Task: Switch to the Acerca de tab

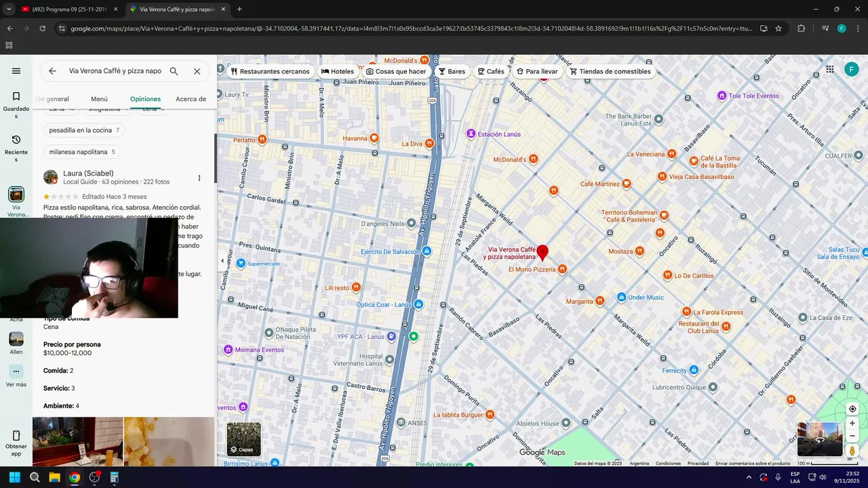Action: pyautogui.click(x=191, y=99)
